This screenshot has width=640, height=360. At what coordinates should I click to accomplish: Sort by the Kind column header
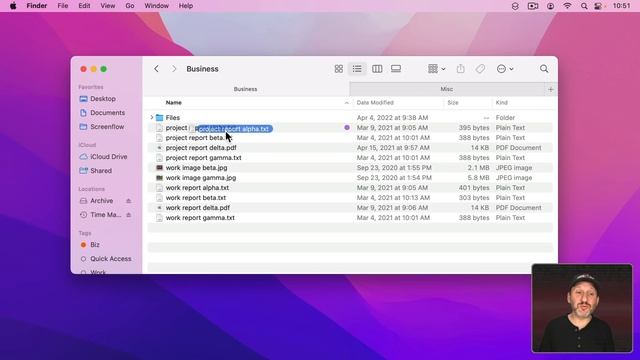pos(502,102)
